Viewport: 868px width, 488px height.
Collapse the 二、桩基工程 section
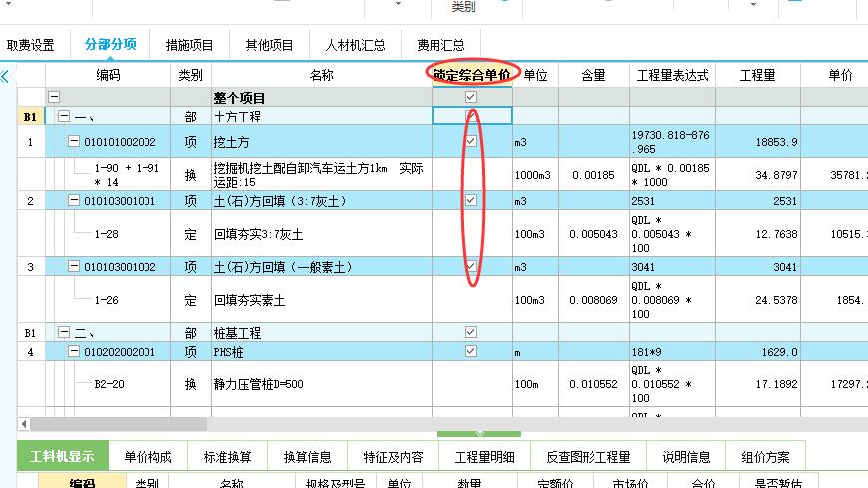point(64,332)
